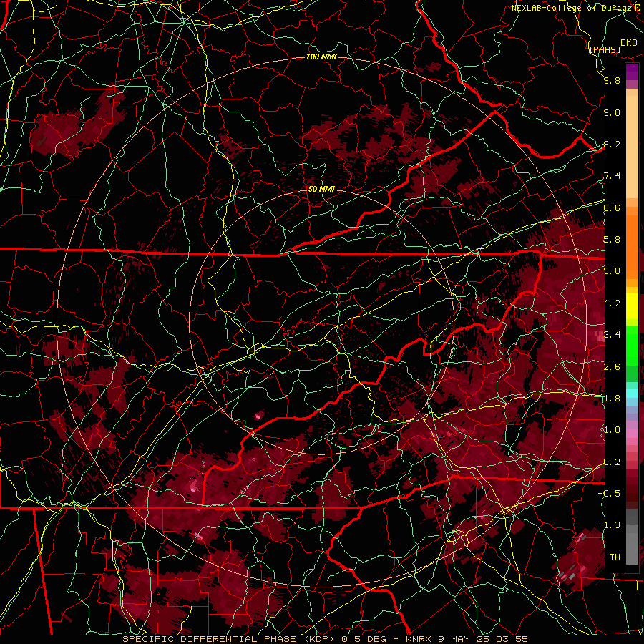Click the 2.6 scale value

coord(612,366)
